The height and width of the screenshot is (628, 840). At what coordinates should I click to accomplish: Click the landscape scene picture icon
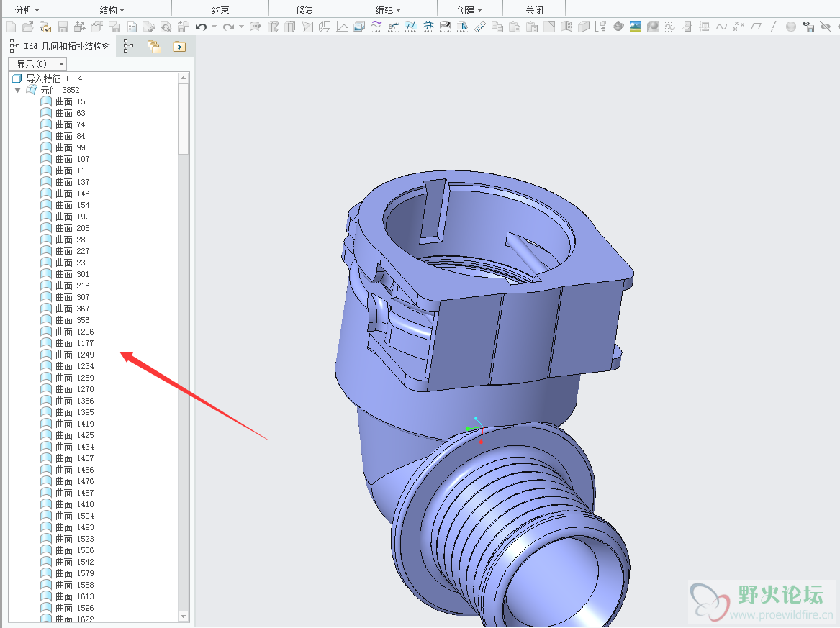click(x=636, y=26)
